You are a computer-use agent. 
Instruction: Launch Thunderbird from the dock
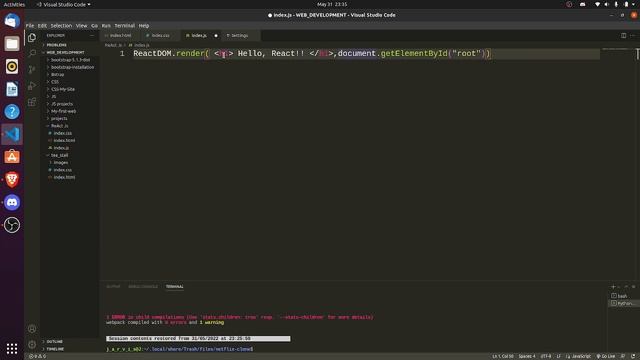tap(12, 21)
